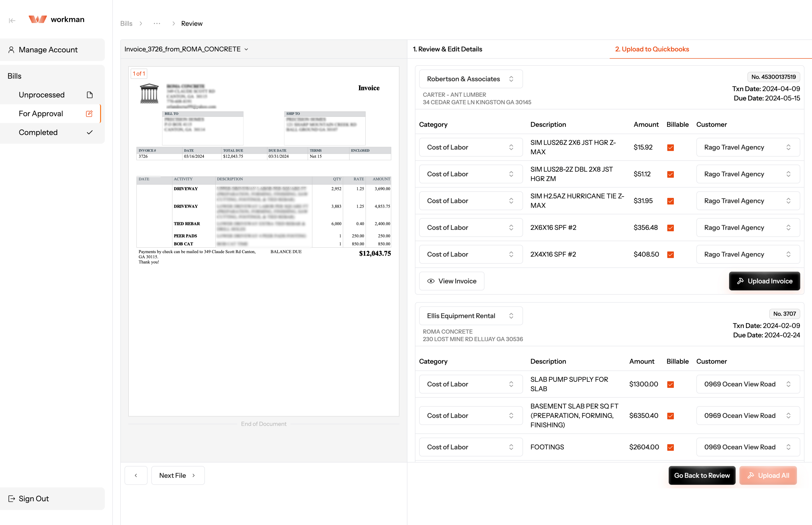Click "CARTER - ANT LUMBER" vendor text
This screenshot has width=812, height=525.
[454, 94]
